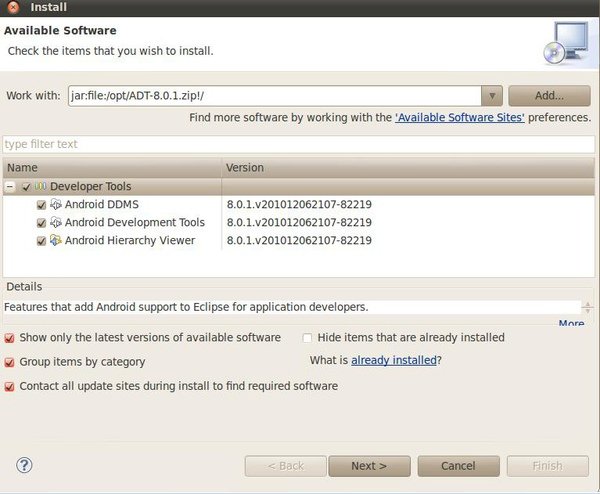Screen dimensions: 600x494
Task: Click the < Back button
Action: (x=286, y=466)
